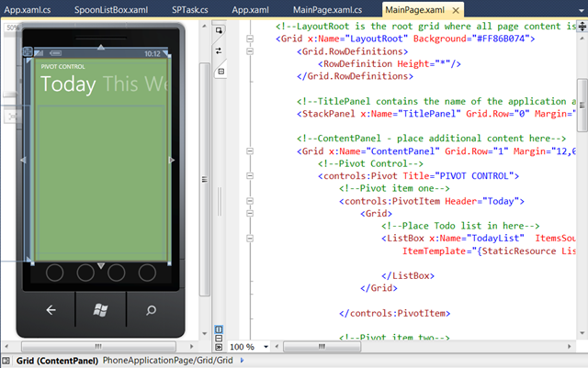Open the 100 % zoom dropdown
Image resolution: width=588 pixels, height=368 pixels.
[266, 347]
